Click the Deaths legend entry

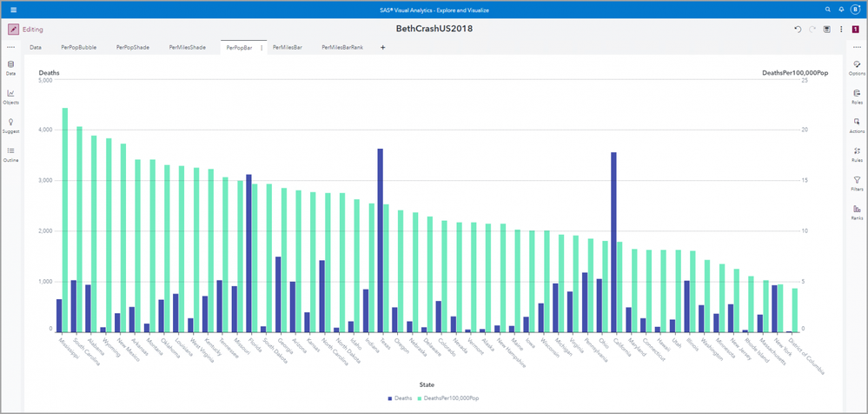click(x=400, y=398)
